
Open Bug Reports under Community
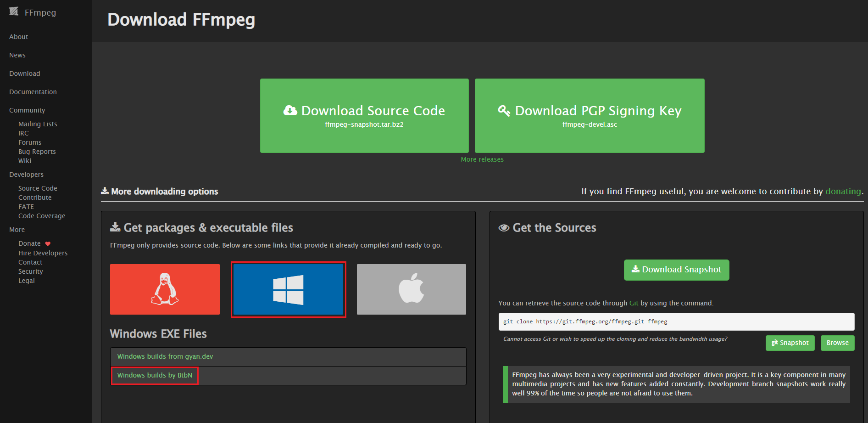[x=37, y=152]
